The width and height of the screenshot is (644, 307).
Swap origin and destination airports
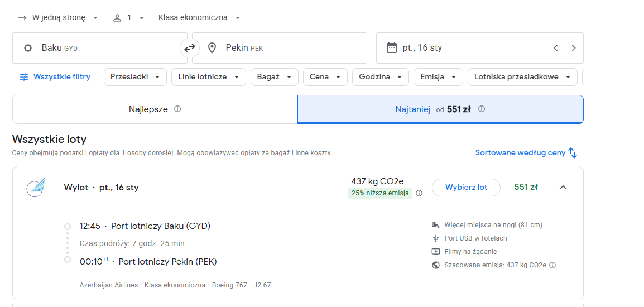[189, 48]
